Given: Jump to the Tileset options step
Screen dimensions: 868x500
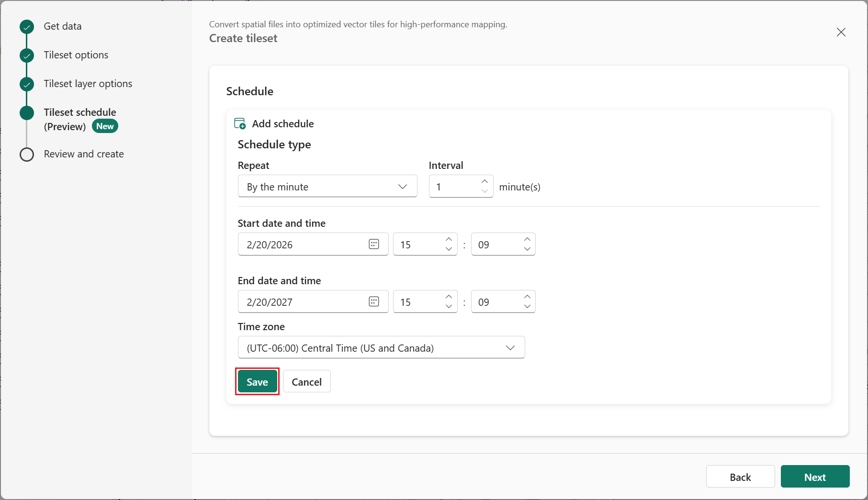Looking at the screenshot, I should pyautogui.click(x=76, y=55).
